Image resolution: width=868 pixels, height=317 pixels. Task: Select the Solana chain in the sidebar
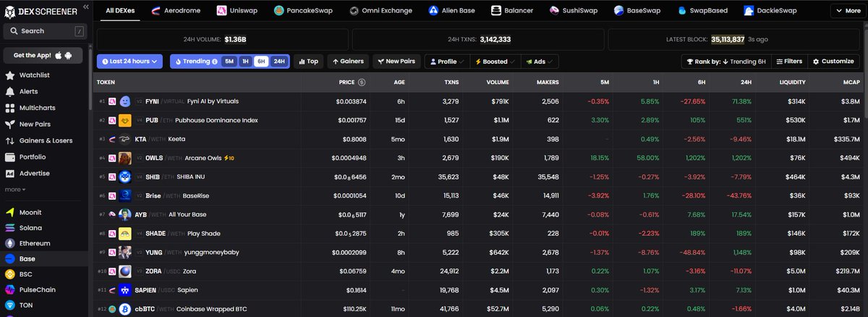click(x=30, y=228)
